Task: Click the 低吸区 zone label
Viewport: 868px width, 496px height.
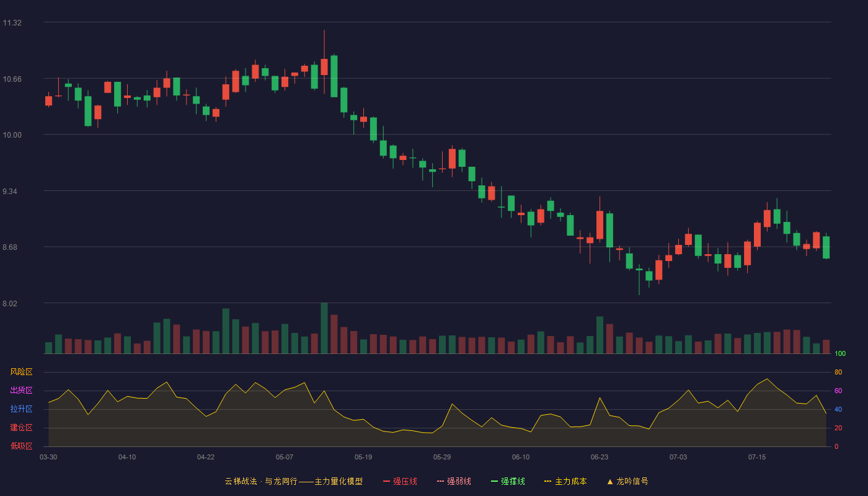Action: point(21,446)
